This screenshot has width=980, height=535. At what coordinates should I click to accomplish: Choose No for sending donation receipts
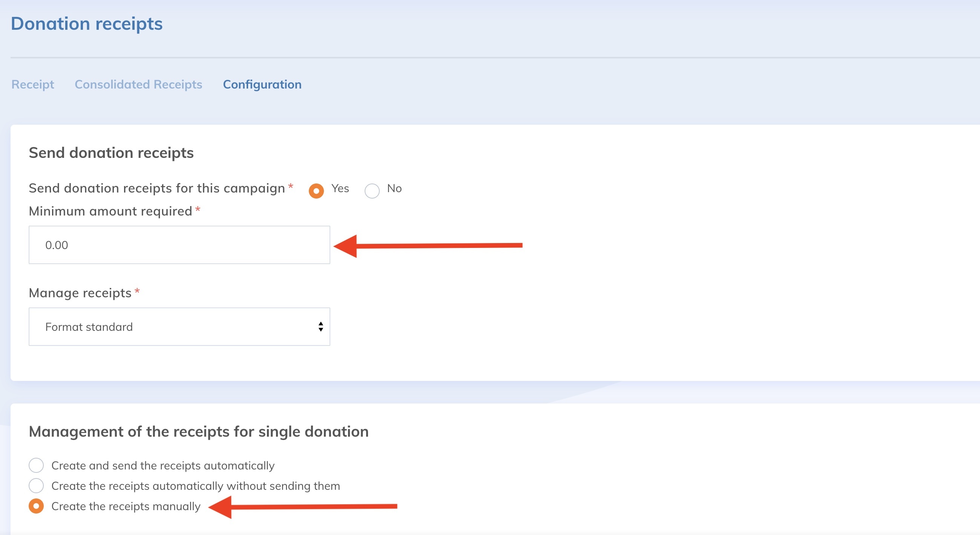pyautogui.click(x=372, y=191)
